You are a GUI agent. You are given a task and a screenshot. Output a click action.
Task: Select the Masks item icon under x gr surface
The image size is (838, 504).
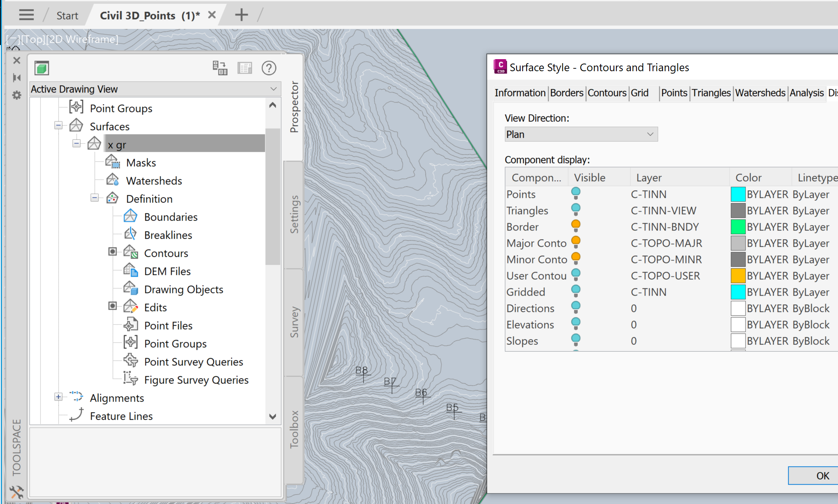click(113, 161)
